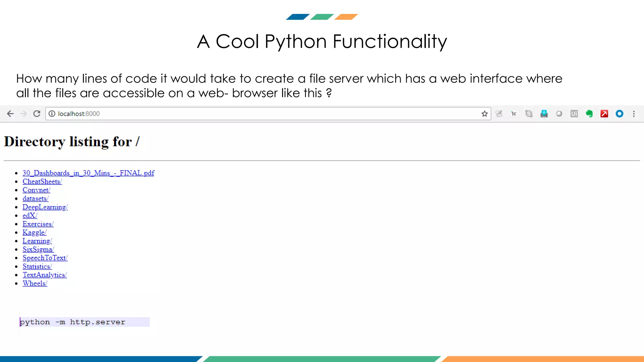Click the green Evernote elephant icon

(x=589, y=114)
